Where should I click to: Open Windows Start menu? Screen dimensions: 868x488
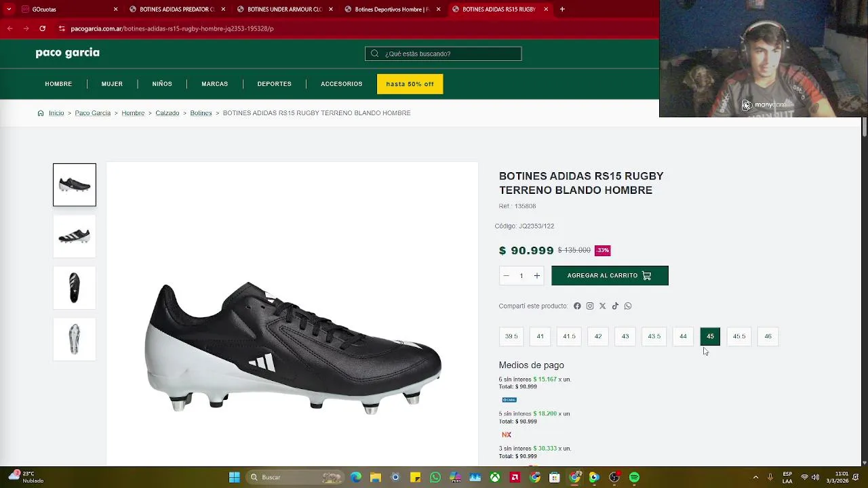pyautogui.click(x=234, y=477)
